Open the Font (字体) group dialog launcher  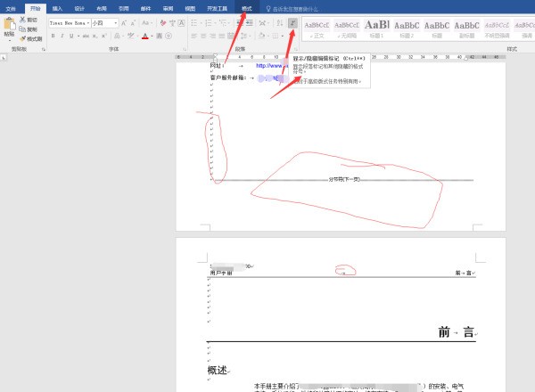pos(185,49)
